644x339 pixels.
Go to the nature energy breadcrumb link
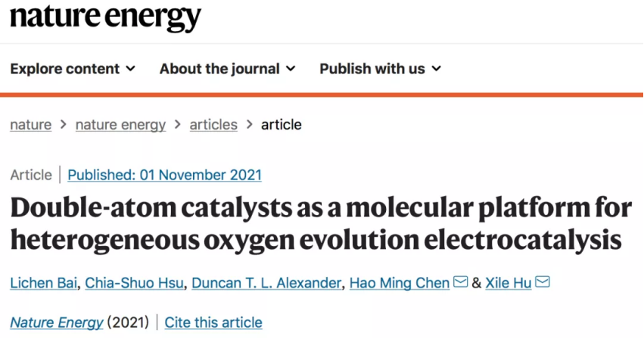pos(121,125)
